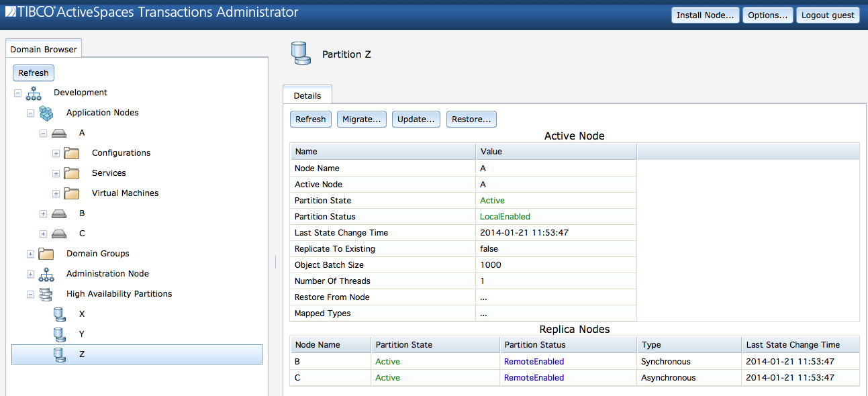Click partition X database icon
This screenshot has height=396, width=868.
coord(59,314)
